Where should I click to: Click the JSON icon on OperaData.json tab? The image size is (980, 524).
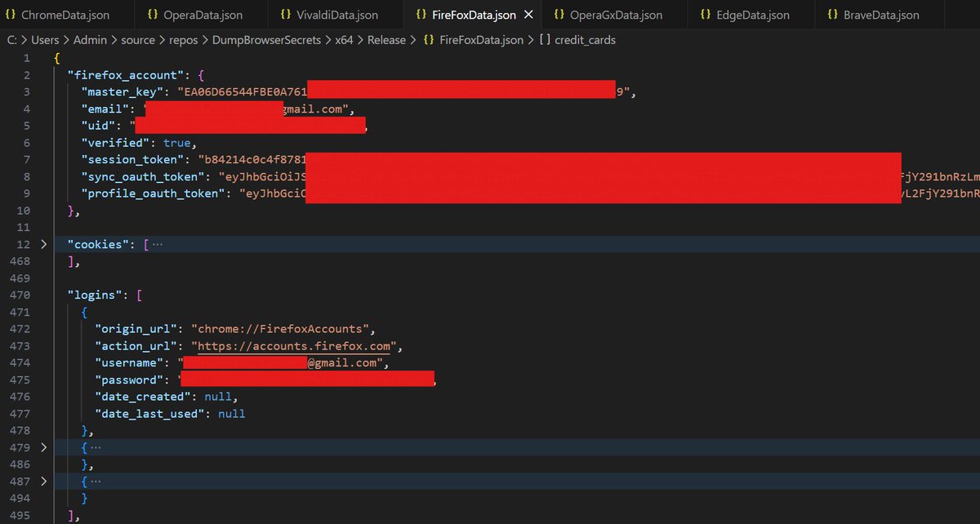click(x=154, y=15)
